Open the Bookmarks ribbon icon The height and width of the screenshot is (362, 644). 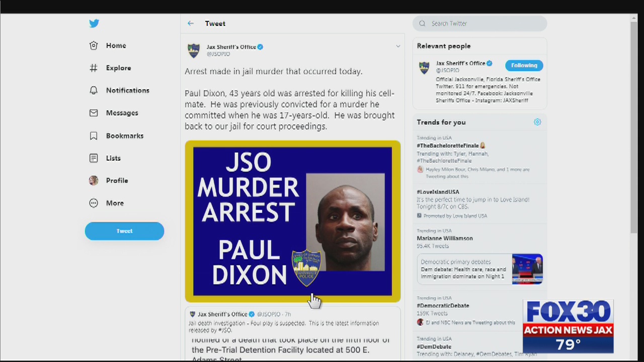coord(94,136)
